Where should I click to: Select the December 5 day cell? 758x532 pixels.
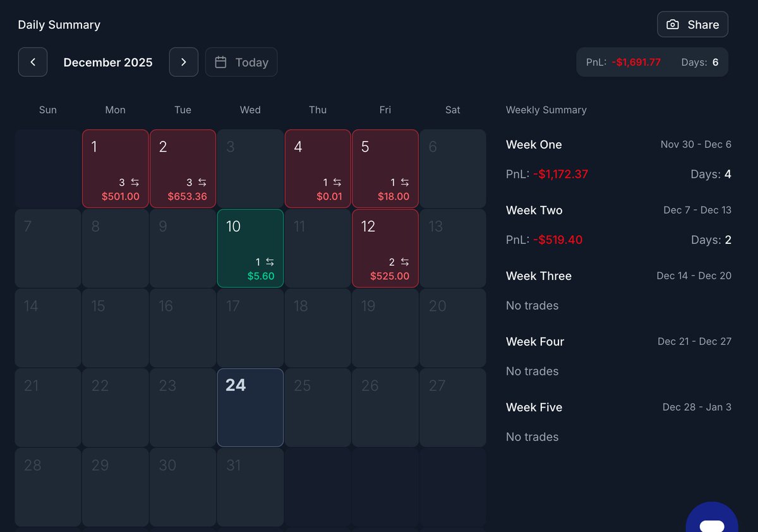[x=385, y=169]
